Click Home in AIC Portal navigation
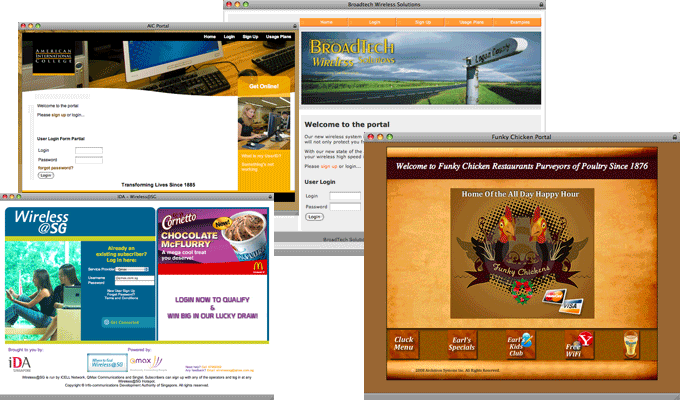Screen dimensions: 680x400 click(x=210, y=37)
